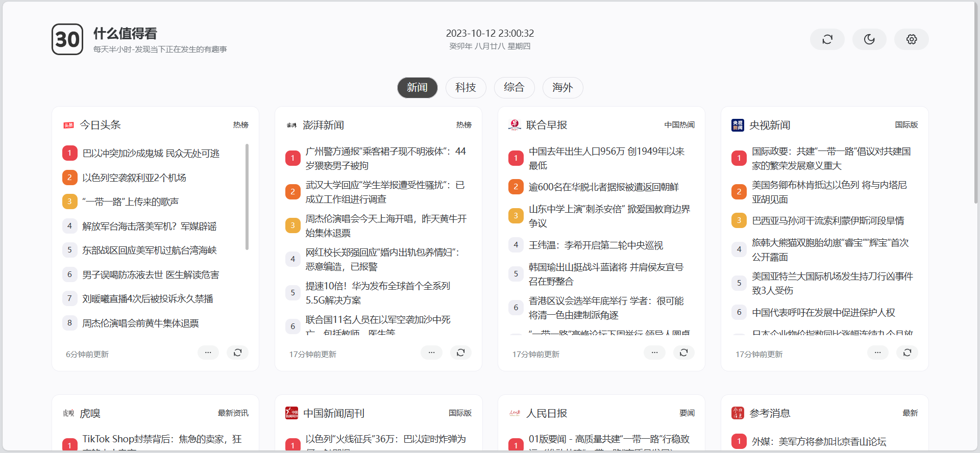This screenshot has width=980, height=453.
Task: Refresh the 澎湃新闻 card
Action: click(x=460, y=353)
